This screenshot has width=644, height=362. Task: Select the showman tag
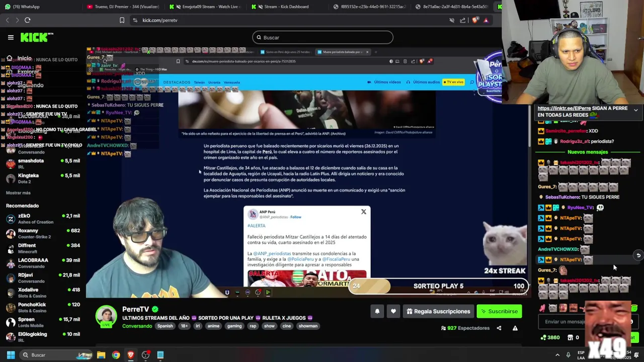click(x=308, y=326)
